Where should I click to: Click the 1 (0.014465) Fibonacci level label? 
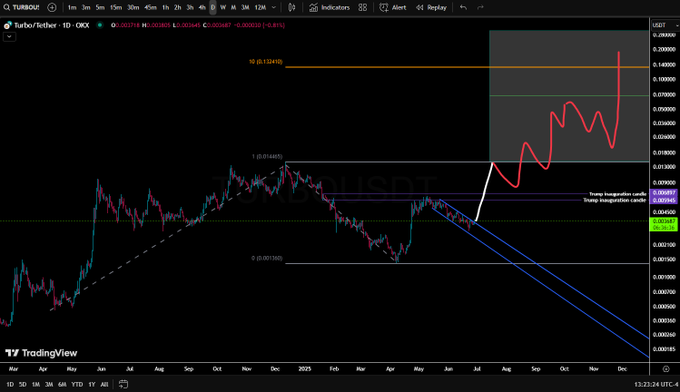(267, 157)
